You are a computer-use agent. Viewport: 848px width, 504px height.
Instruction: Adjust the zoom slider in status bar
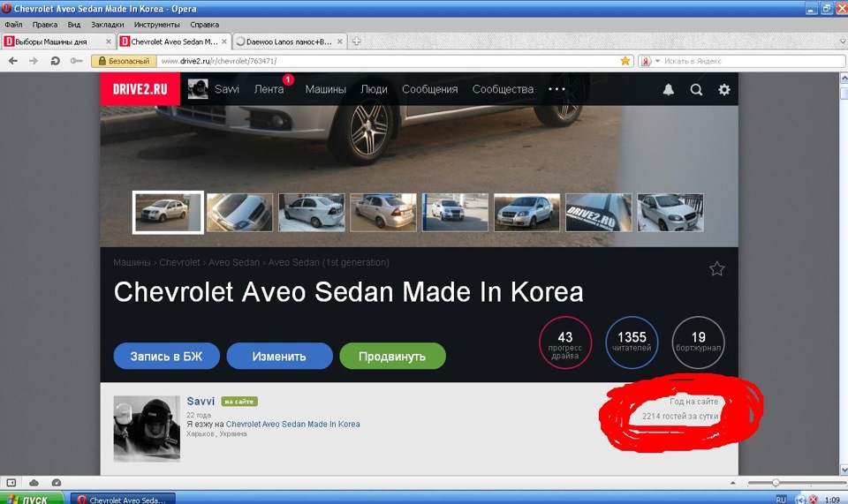tap(776, 483)
